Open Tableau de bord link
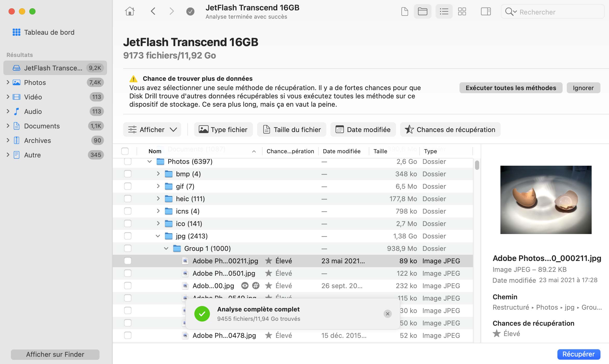 (49, 32)
